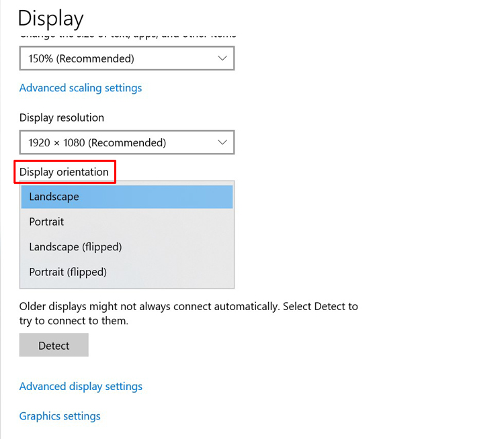Click the Display resolution label
The width and height of the screenshot is (504, 439).
tap(62, 118)
